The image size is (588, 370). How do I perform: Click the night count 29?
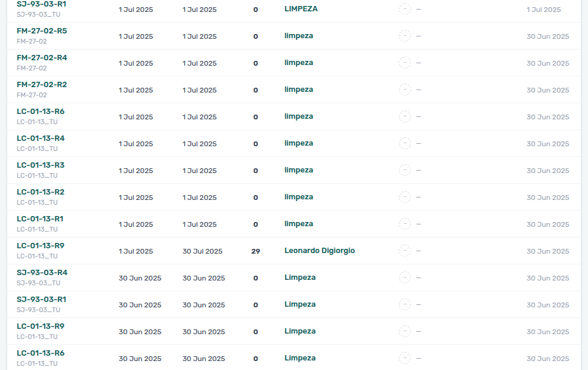[x=256, y=251]
